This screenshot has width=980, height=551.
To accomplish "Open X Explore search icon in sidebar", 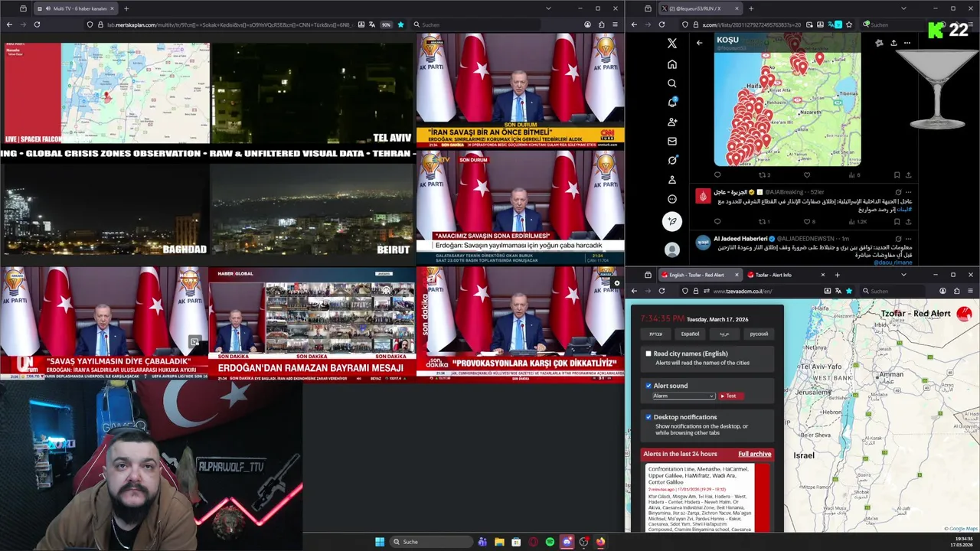I will 672,83.
